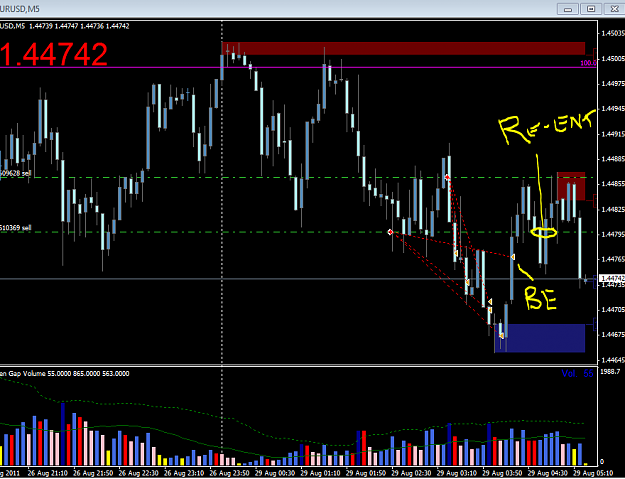This screenshot has height=479, width=625.
Task: Click the '26 Aug 23:50' time axis label
Action: coord(230,473)
